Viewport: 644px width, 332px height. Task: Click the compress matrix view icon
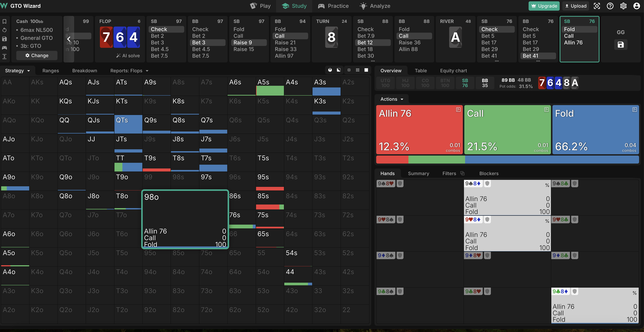[349, 70]
